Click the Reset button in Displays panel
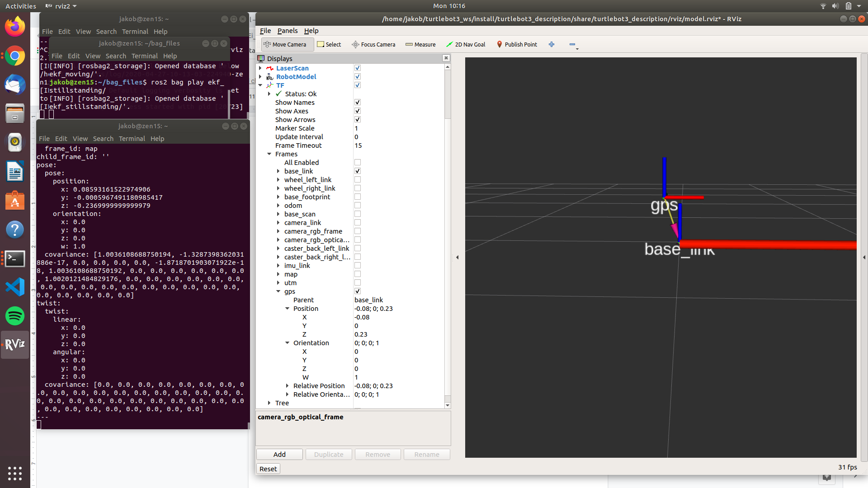The height and width of the screenshot is (488, 868). [x=268, y=468]
